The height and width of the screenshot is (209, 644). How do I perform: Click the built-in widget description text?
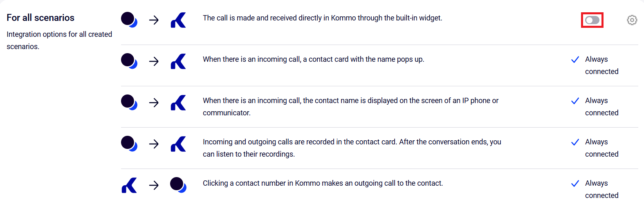[322, 18]
